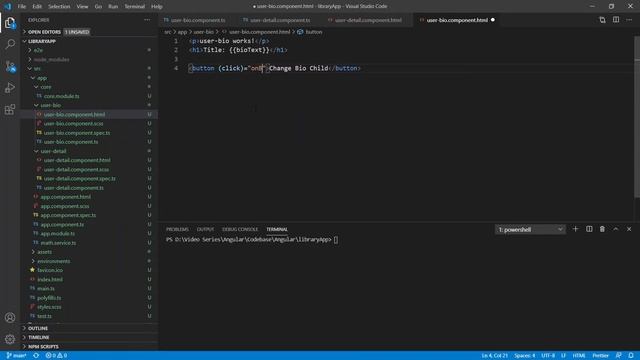Open the Extensions view
The image size is (640, 360).
10,109
